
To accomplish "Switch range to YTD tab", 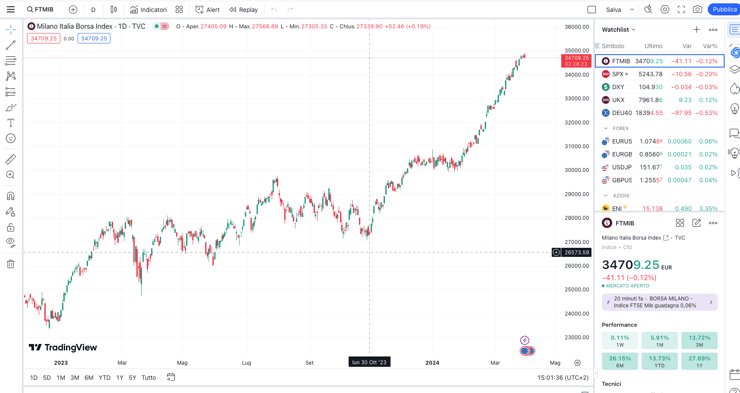I will point(104,377).
